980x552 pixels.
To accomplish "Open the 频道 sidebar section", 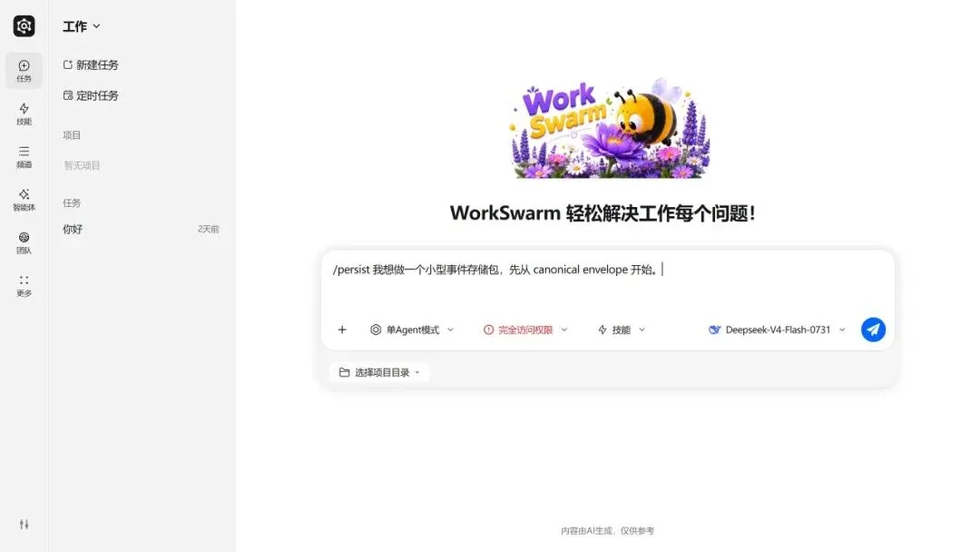I will click(24, 157).
